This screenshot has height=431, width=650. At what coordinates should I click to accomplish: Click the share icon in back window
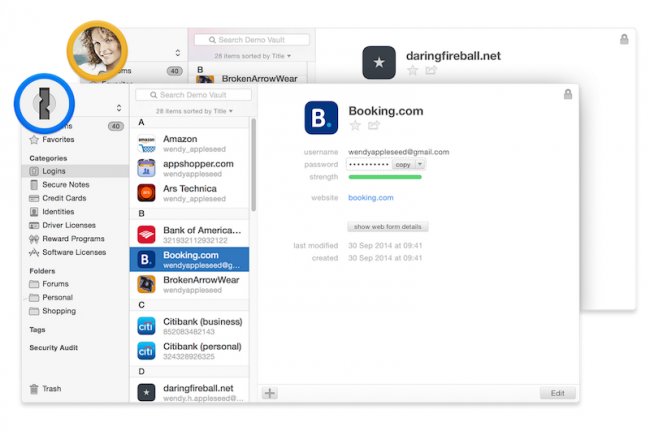(431, 70)
